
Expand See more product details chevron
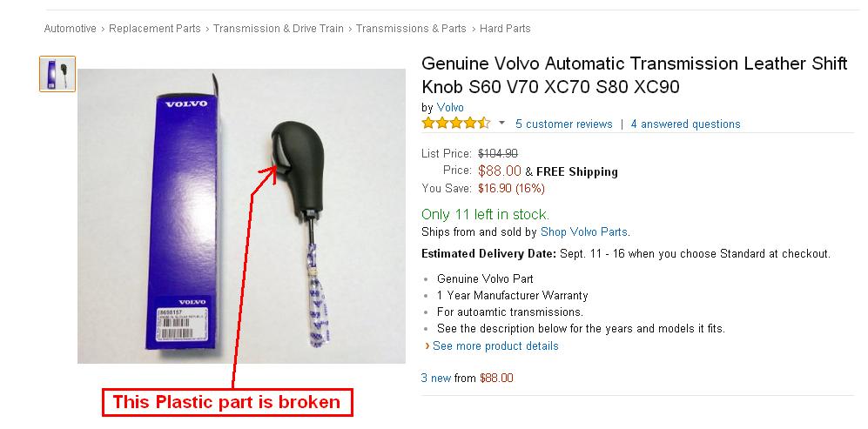[427, 346]
